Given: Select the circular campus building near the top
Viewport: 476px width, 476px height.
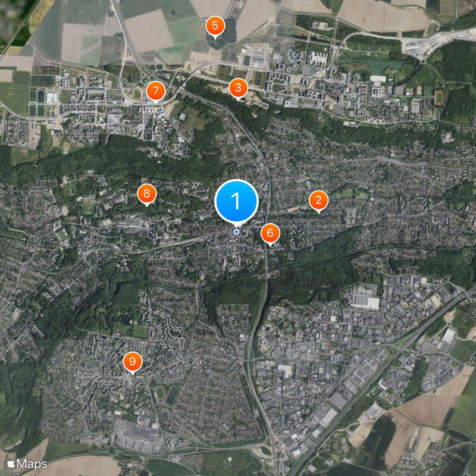Looking at the screenshot, I should pyautogui.click(x=295, y=56).
